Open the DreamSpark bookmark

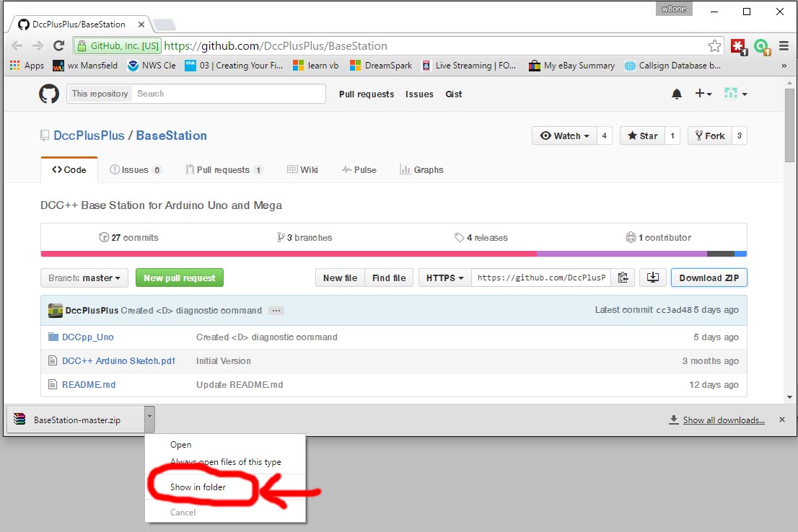(x=381, y=66)
